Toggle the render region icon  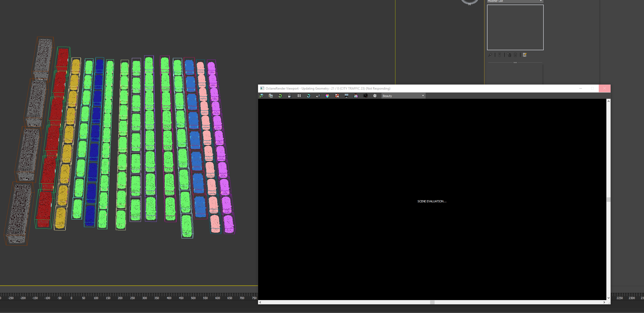tap(356, 96)
